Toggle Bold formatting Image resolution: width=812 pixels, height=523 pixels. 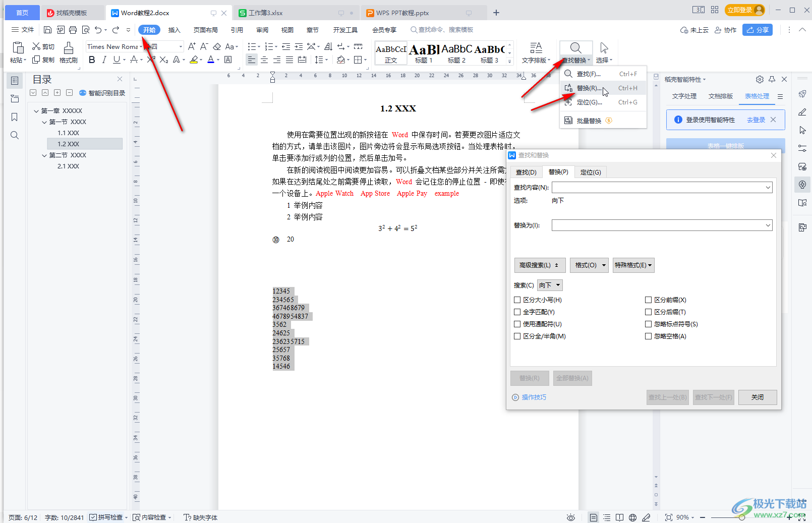tap(92, 60)
